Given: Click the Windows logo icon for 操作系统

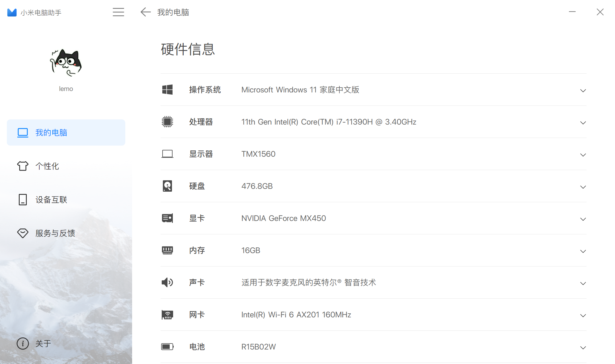Looking at the screenshot, I should pos(167,90).
